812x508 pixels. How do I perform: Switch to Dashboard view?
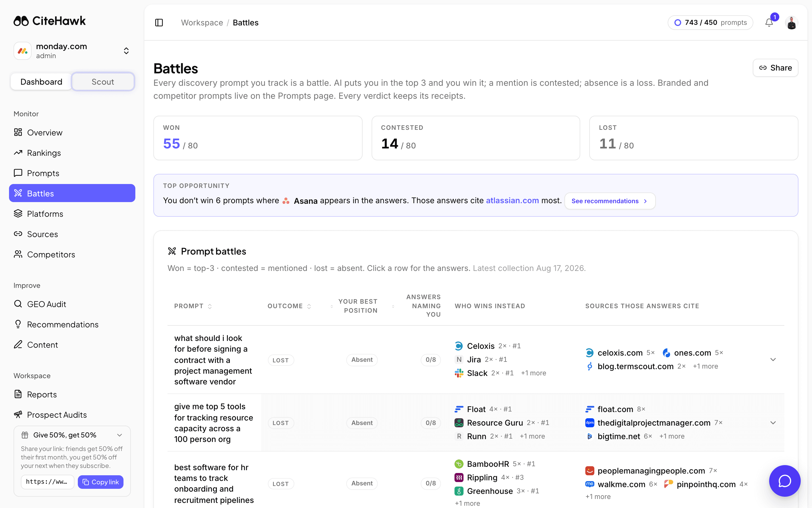[x=41, y=82]
